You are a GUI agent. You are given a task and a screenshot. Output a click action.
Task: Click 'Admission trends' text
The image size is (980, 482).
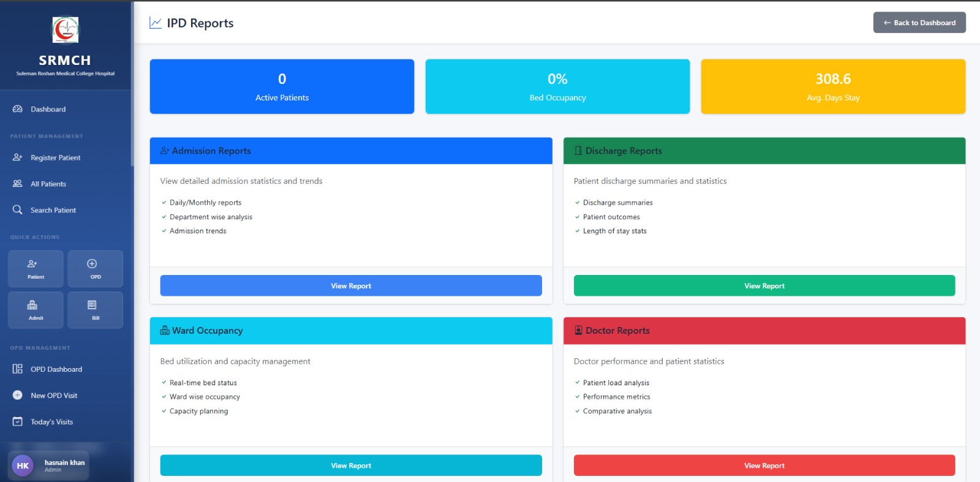coord(198,231)
